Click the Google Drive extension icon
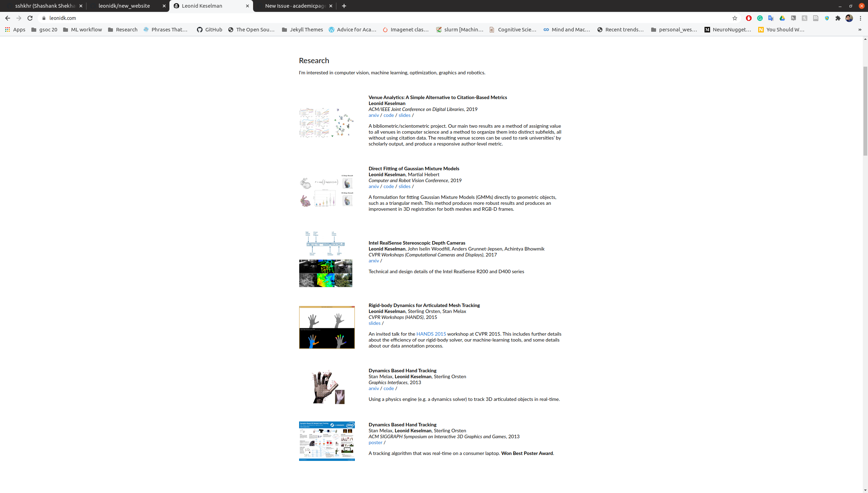 pyautogui.click(x=782, y=18)
